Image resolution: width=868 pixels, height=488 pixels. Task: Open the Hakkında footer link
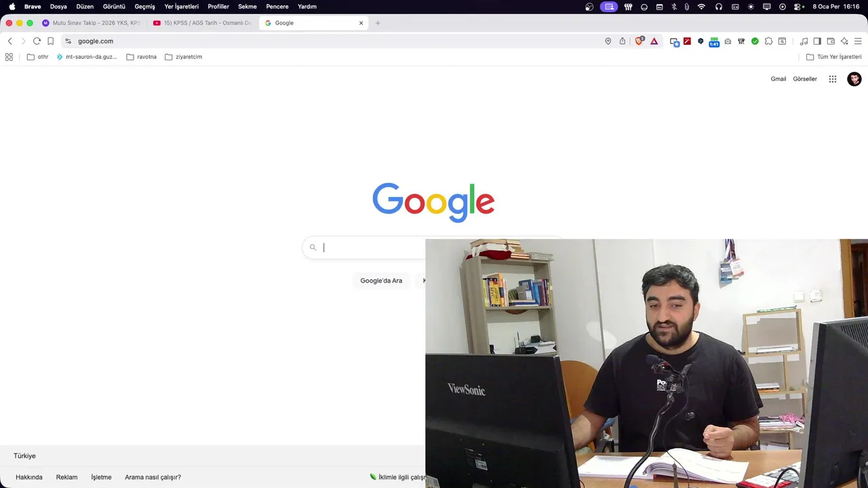point(29,477)
